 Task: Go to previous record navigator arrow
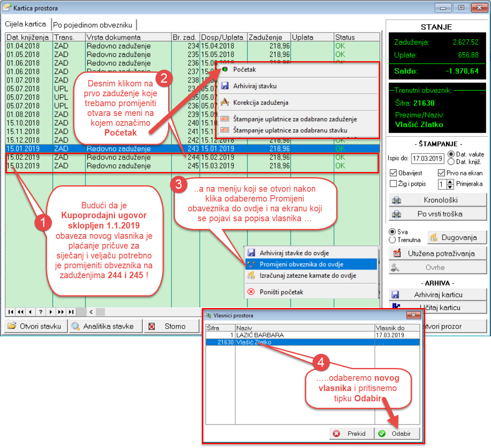tap(30, 312)
